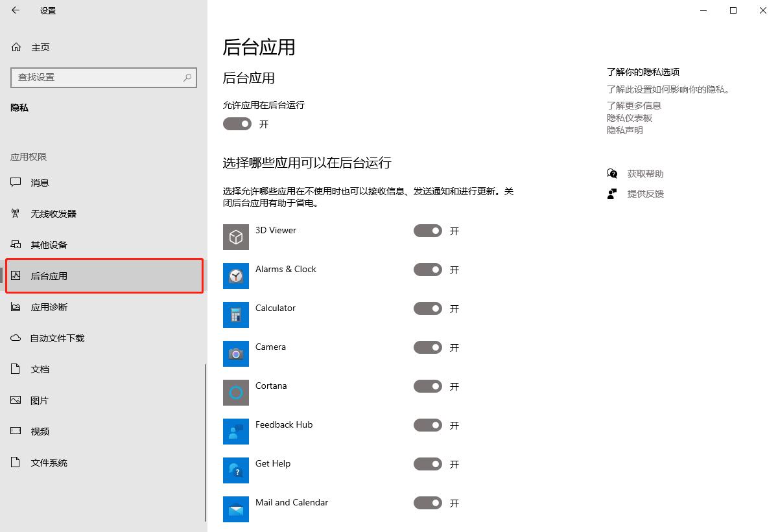
Task: Click the 3D Viewer app icon
Action: tap(235, 237)
